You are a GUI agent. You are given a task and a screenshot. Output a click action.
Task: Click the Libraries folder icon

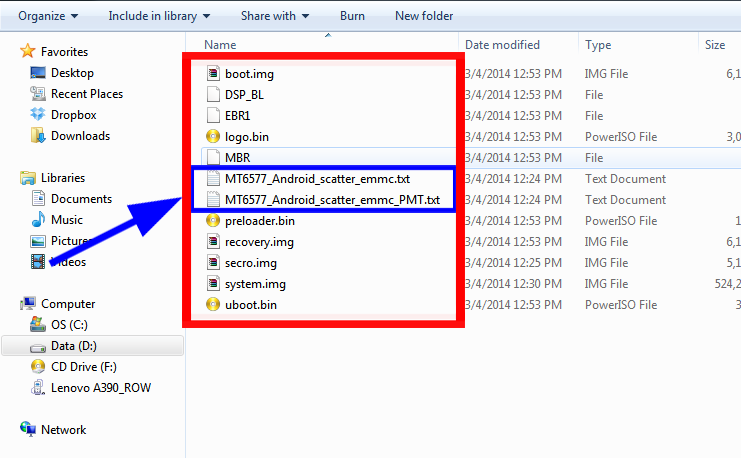(x=28, y=178)
